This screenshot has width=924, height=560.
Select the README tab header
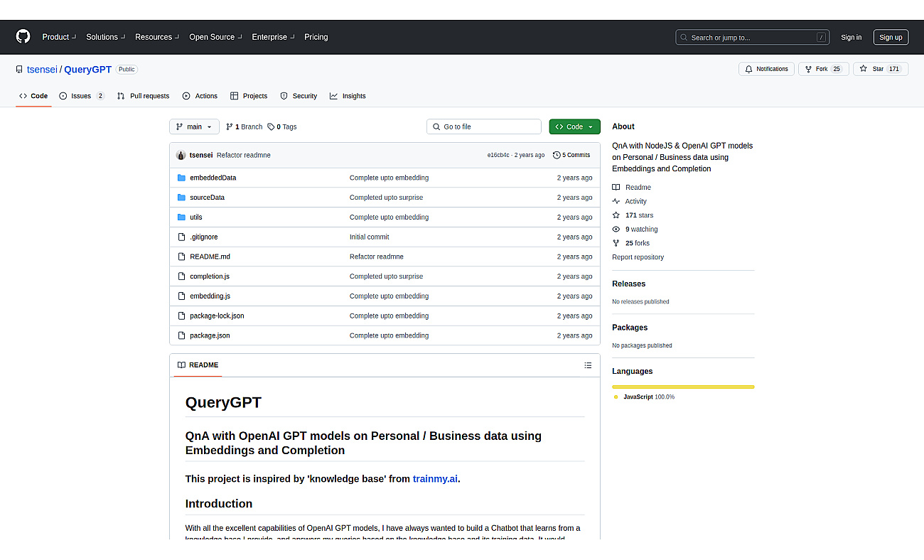[198, 365]
